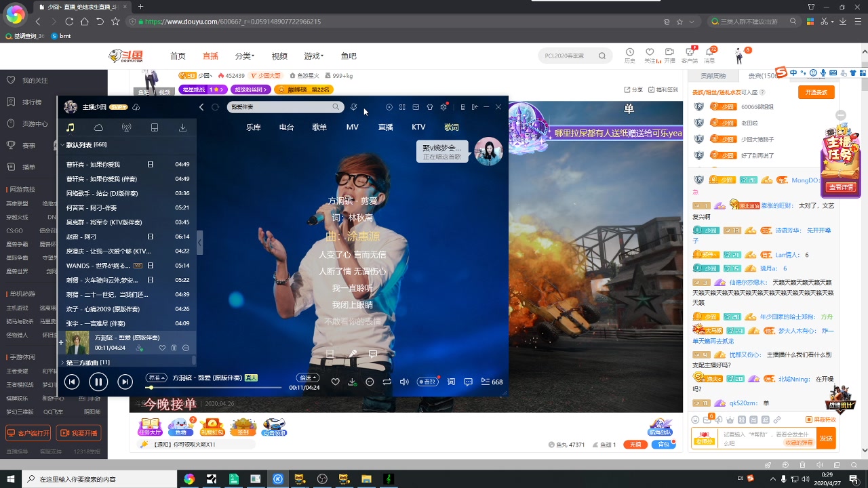Switch to the 歌单 tab

tap(319, 127)
